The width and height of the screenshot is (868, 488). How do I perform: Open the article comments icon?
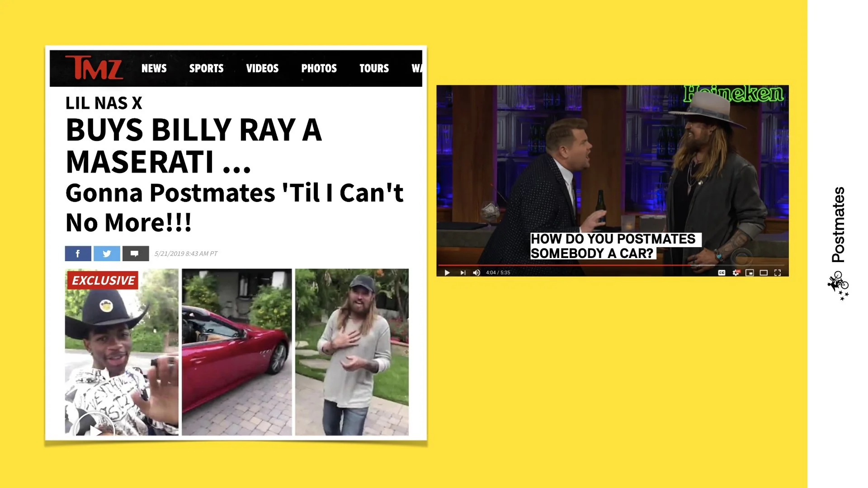click(x=135, y=253)
